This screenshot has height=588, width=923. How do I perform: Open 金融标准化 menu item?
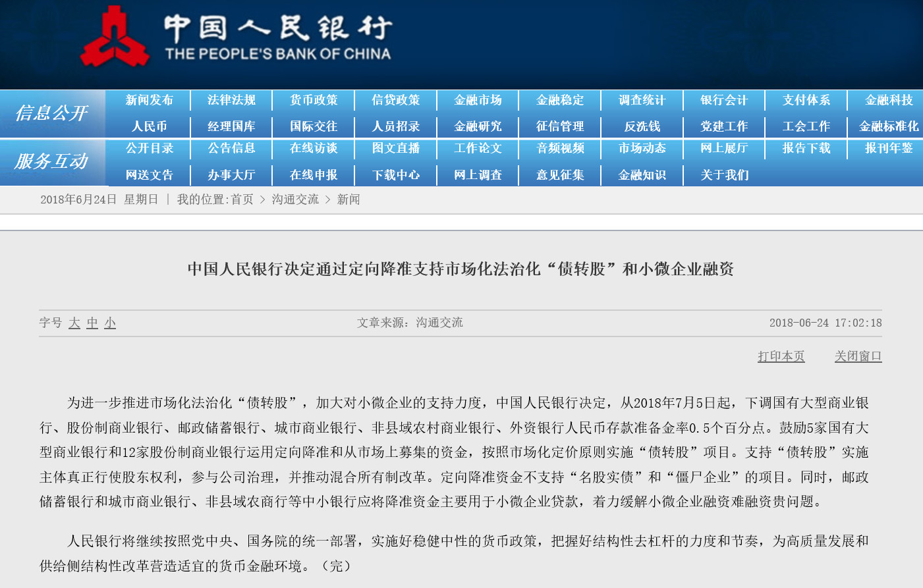coord(889,126)
